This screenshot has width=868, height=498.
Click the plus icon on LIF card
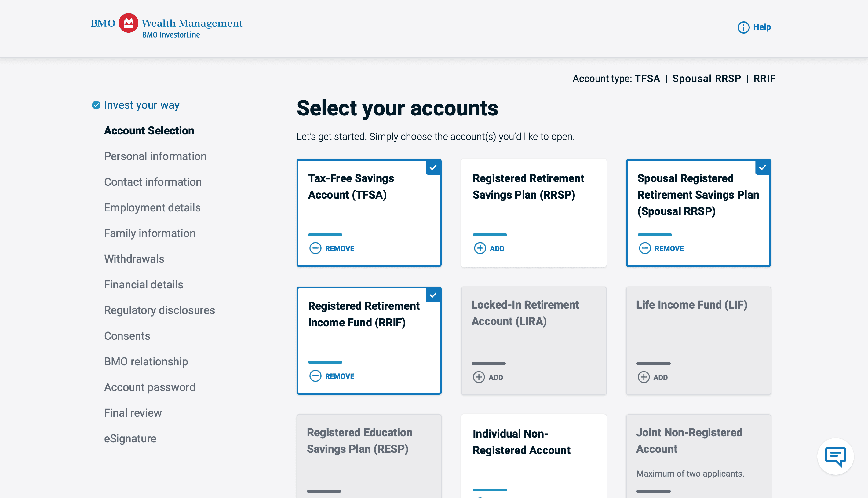pyautogui.click(x=644, y=377)
